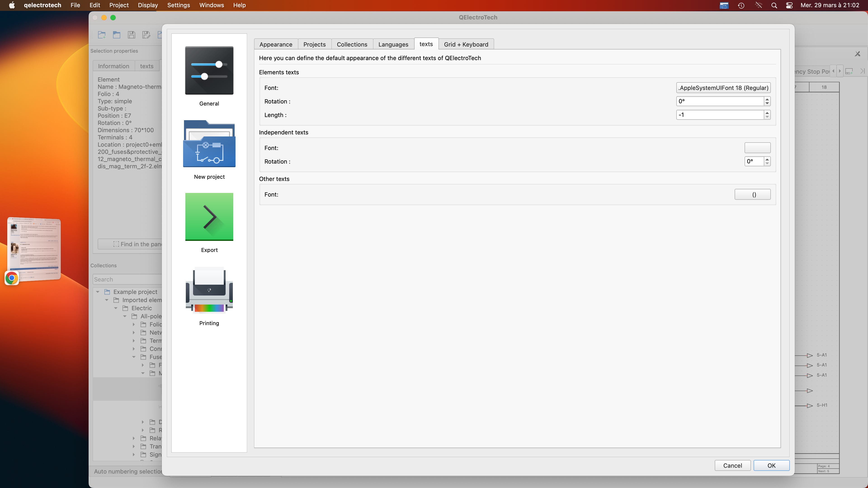Click the .AppleSystemUIFont 18 (Regular) font button
The height and width of the screenshot is (488, 868).
point(723,88)
